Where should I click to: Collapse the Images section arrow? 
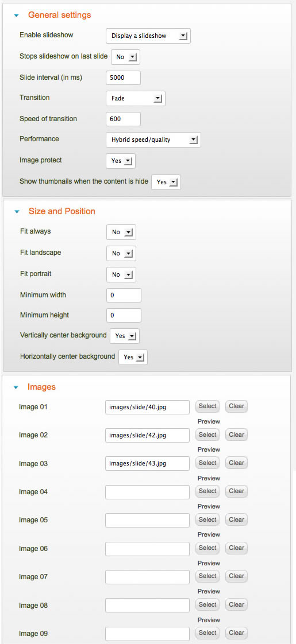[x=16, y=387]
